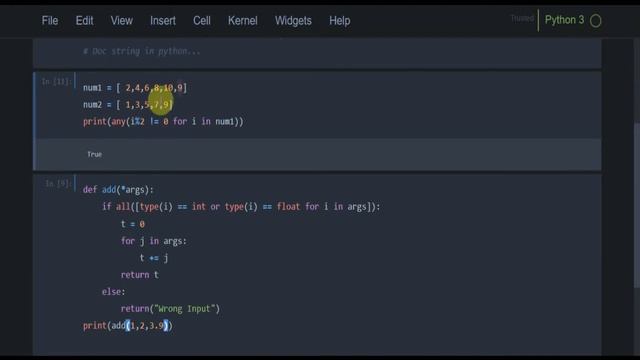Click the 't = 0' line

[x=133, y=224]
